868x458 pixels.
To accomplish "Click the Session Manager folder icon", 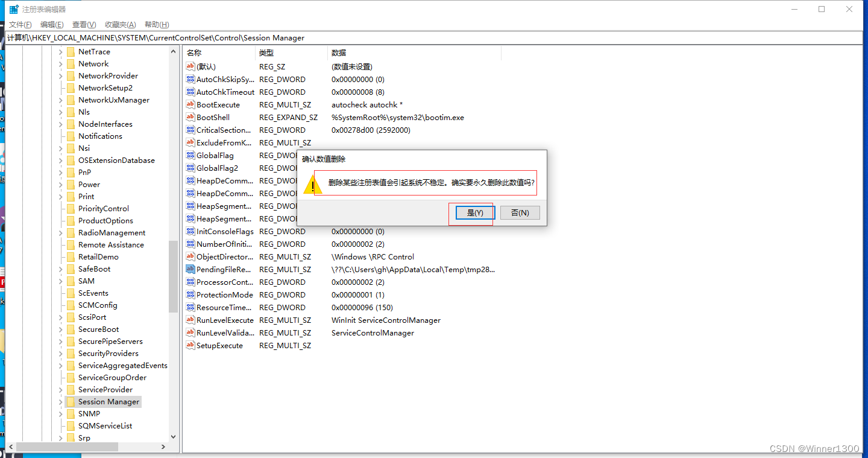I will coord(71,401).
